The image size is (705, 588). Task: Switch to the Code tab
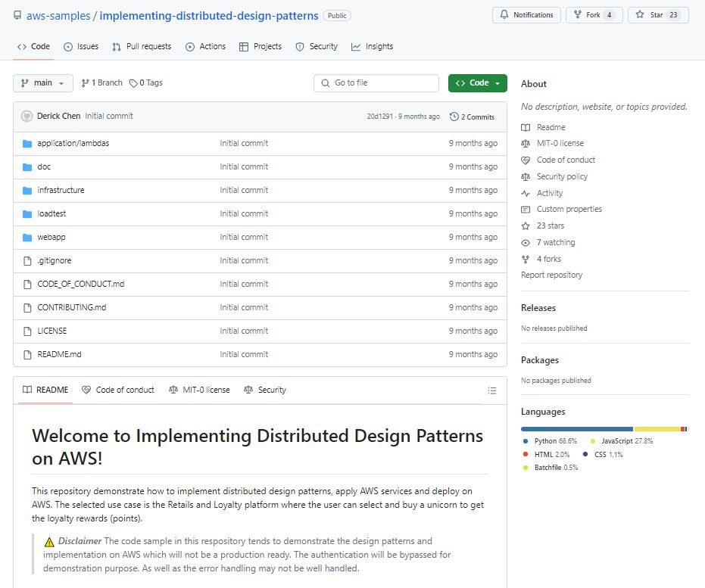(34, 46)
